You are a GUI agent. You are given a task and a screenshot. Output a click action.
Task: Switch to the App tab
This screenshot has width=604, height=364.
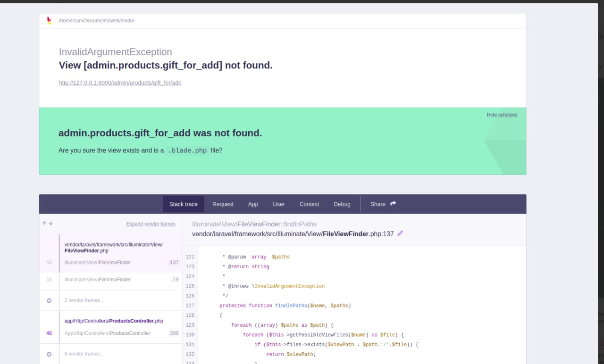(253, 204)
